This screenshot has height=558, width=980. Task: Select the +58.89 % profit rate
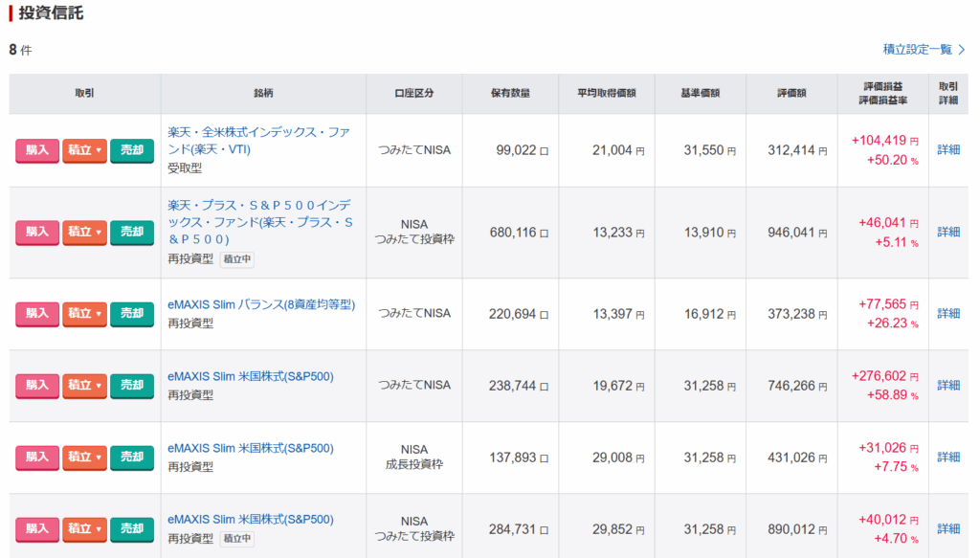893,395
